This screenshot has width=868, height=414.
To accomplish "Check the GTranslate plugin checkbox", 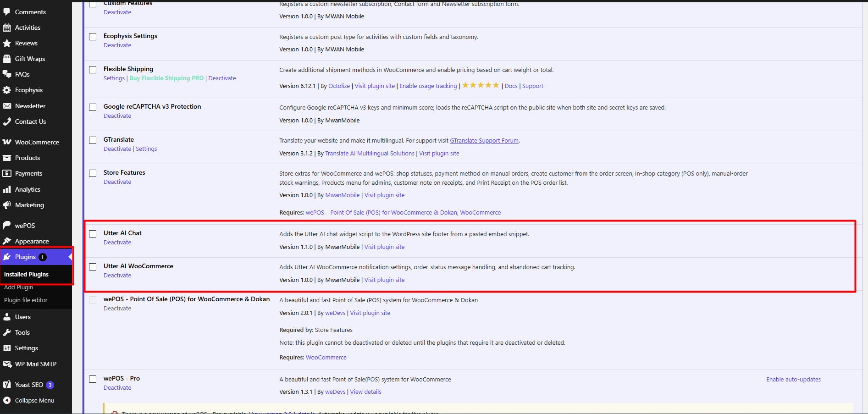I will point(93,140).
